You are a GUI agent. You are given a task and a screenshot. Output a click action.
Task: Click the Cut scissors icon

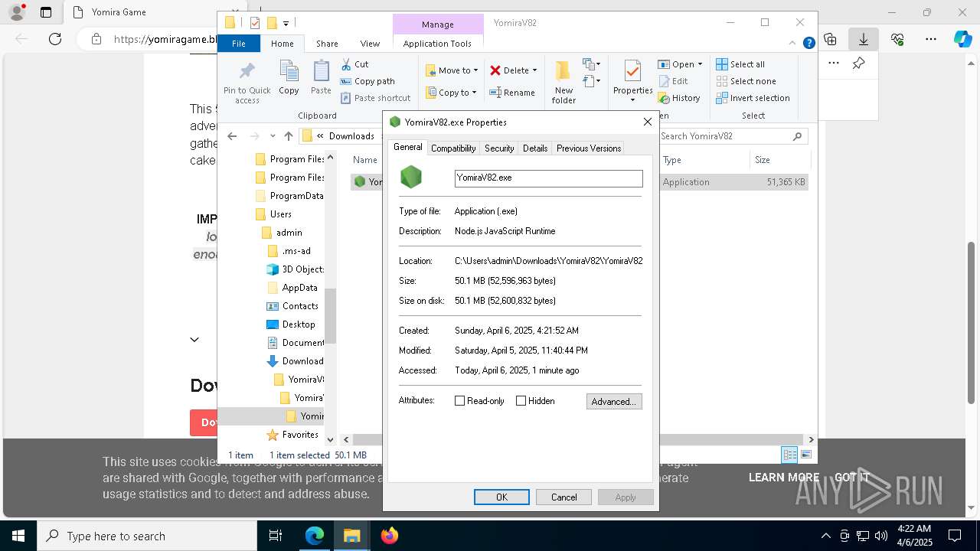(x=346, y=64)
